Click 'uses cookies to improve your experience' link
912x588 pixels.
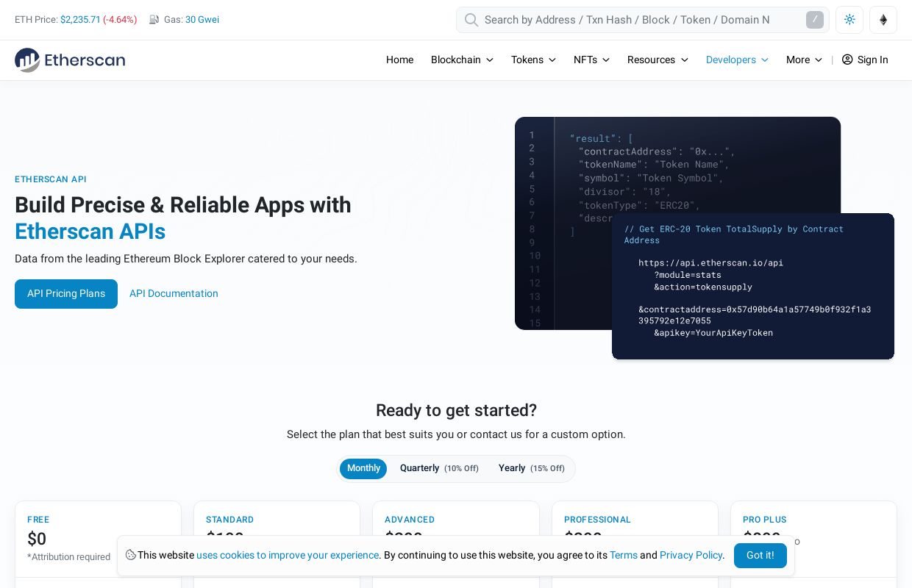pyautogui.click(x=288, y=556)
